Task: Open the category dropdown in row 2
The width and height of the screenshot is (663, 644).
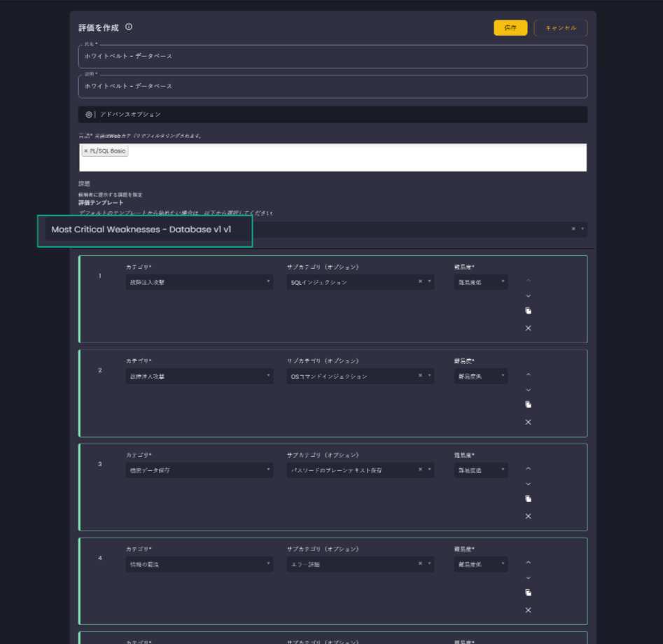Action: (x=199, y=377)
